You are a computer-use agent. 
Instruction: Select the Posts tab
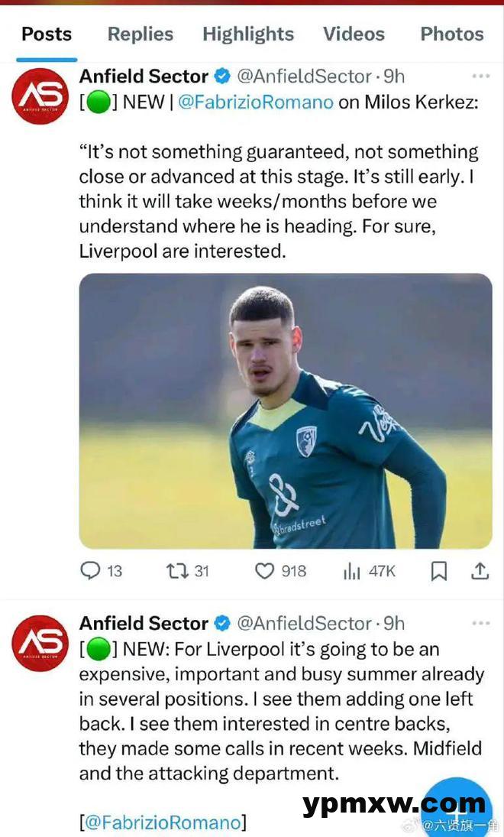[x=47, y=34]
